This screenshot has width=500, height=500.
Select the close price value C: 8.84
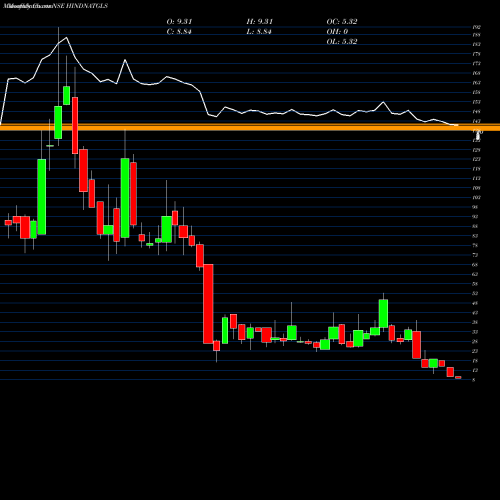pos(179,32)
